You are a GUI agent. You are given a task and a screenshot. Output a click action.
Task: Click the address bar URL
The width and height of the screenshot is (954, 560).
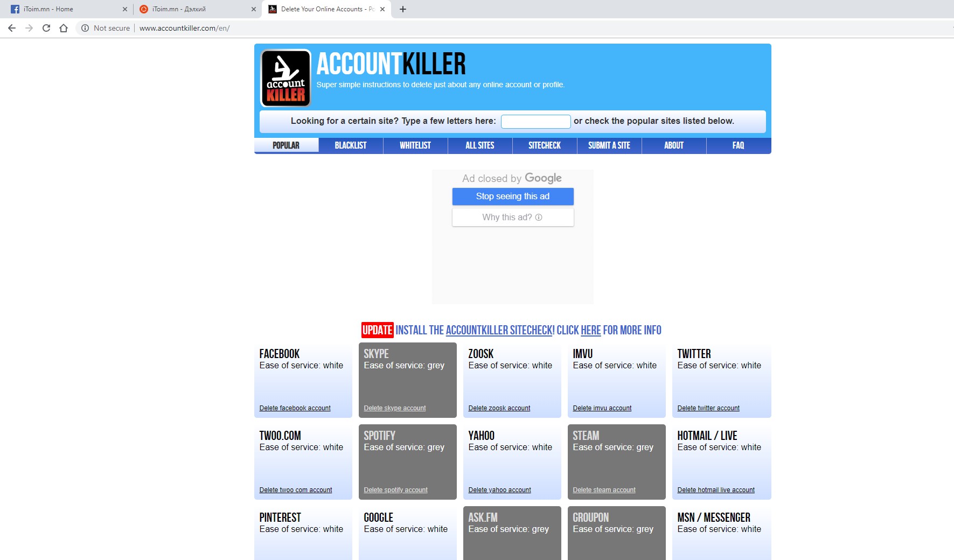click(x=184, y=28)
